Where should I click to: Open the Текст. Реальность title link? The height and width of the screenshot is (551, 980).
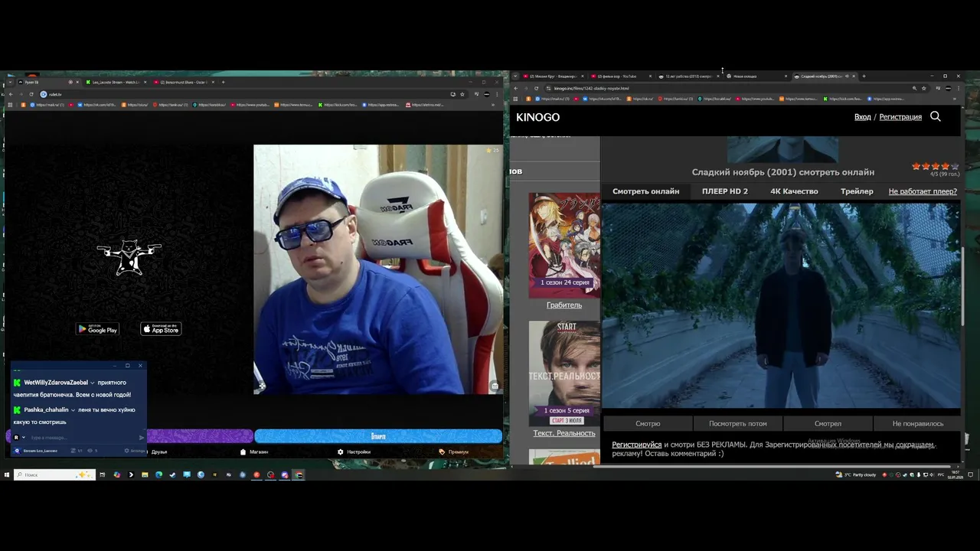tap(564, 433)
